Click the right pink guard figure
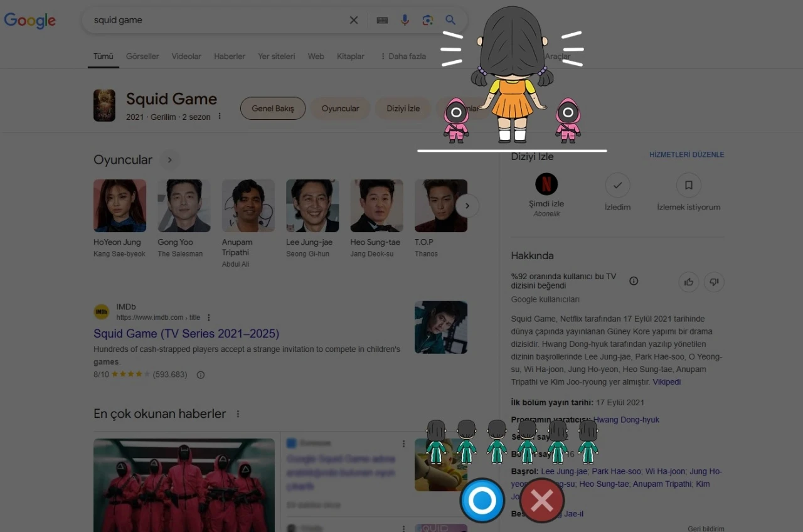 (568, 119)
